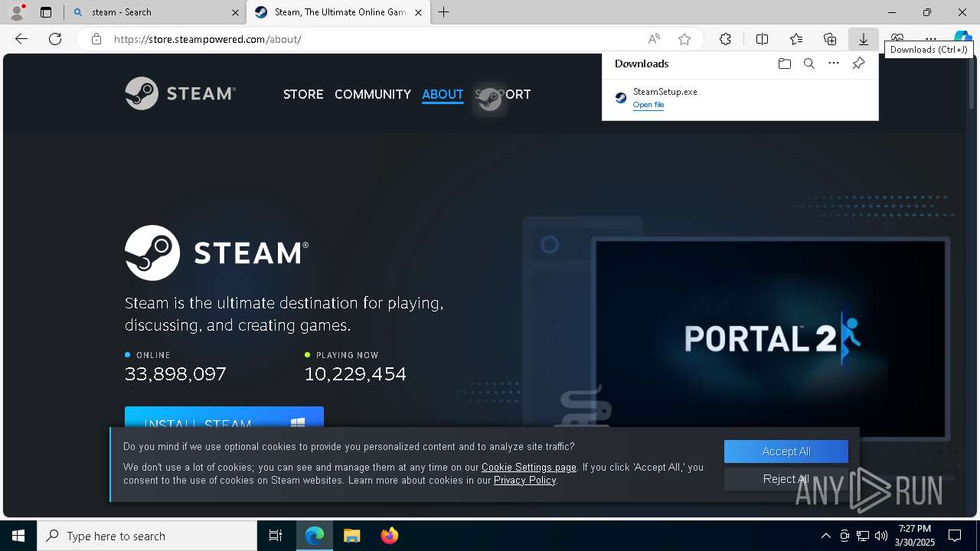Add this page to favorites star
The image size is (980, 551).
pos(684,39)
